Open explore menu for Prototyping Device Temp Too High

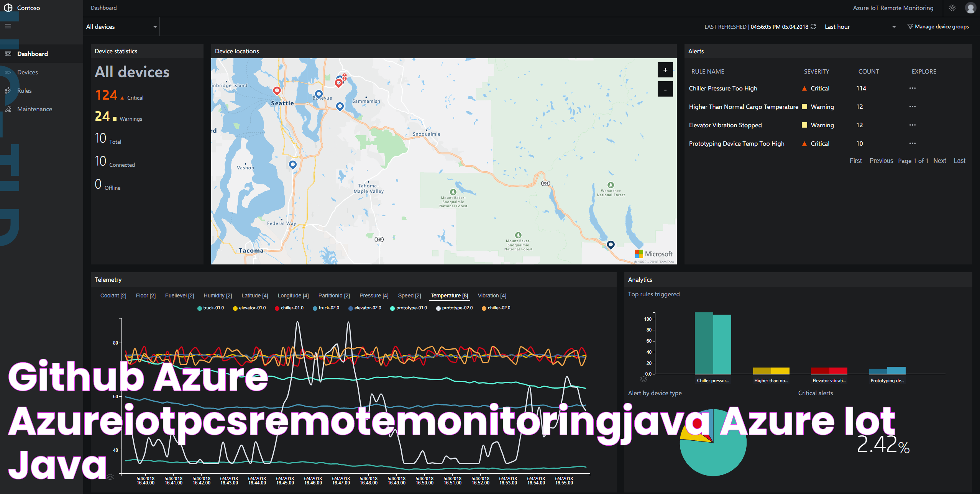[912, 143]
